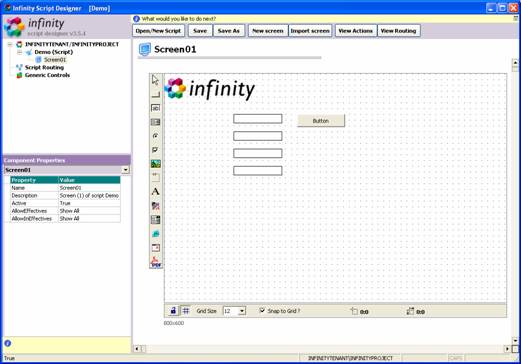The image size is (521, 364).
Task: Select Screen01 in the project tree
Action: click(55, 60)
